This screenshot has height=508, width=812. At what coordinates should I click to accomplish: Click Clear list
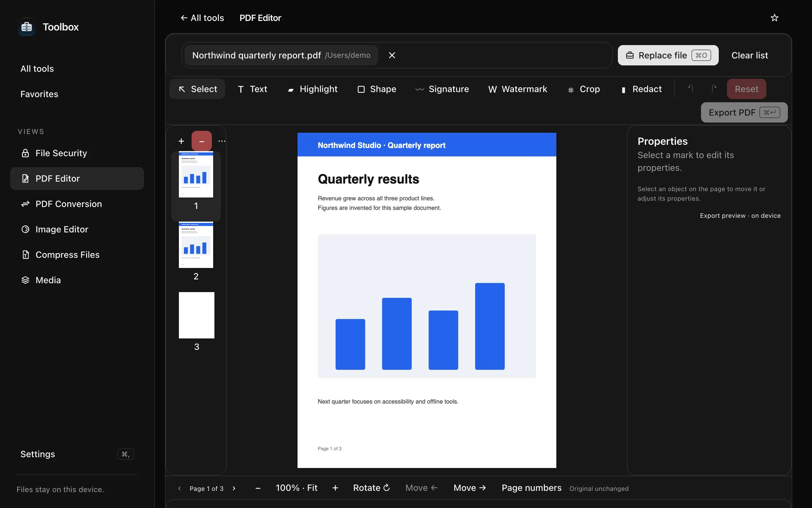[x=750, y=55]
